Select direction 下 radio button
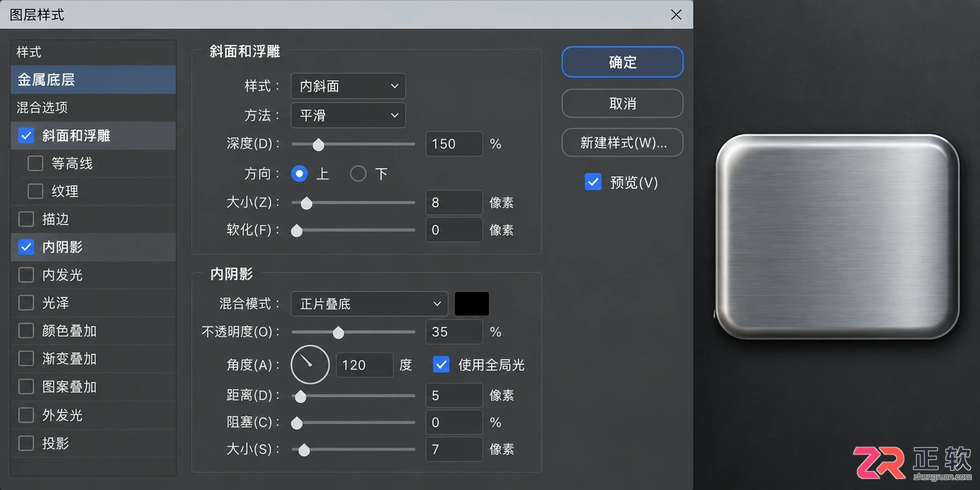980x490 pixels. (358, 174)
